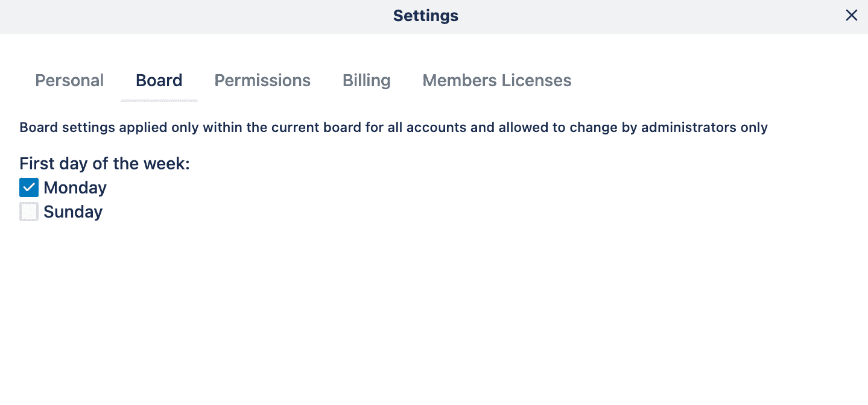Viewport: 868px width, 405px height.
Task: Select the Board settings tab
Action: 159,81
